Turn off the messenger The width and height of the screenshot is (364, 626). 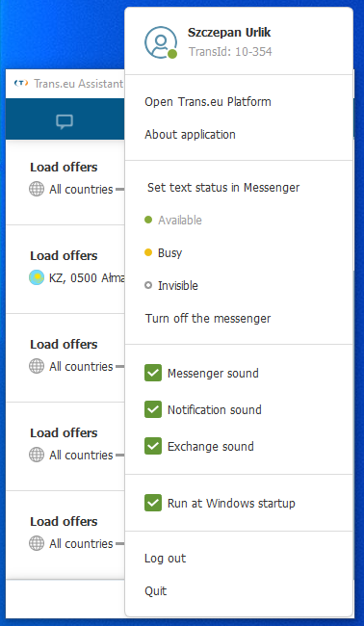[x=208, y=319]
